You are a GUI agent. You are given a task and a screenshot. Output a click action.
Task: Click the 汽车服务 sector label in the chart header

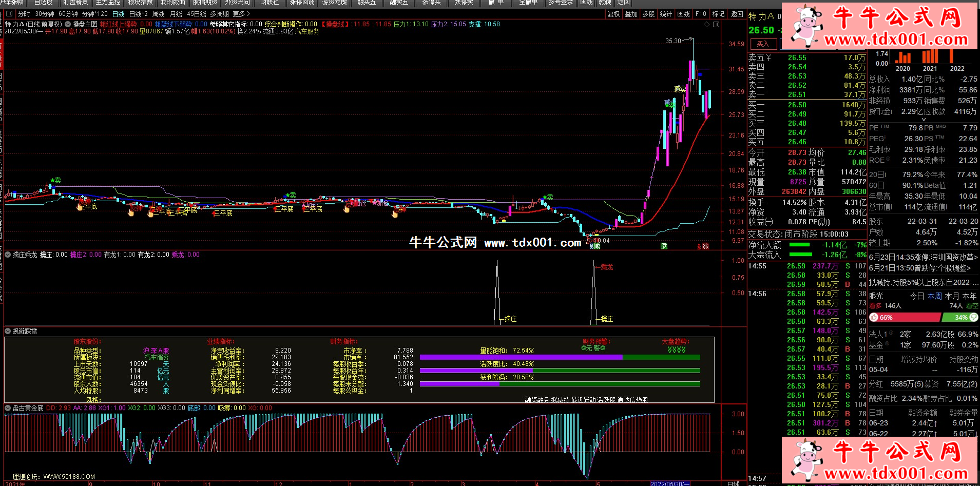coord(307,32)
